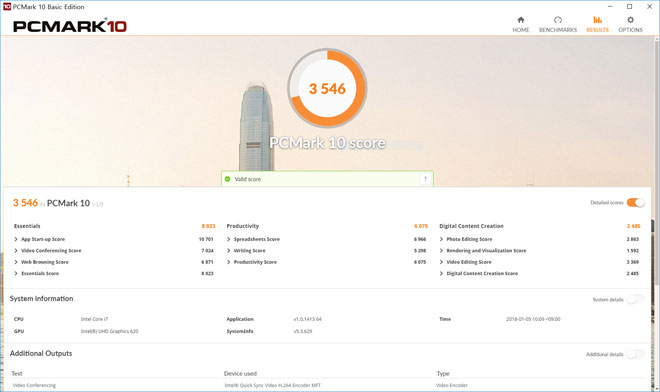This screenshot has height=392, width=660.
Task: Click the PCMark 10 app icon in the title bar
Action: pos(7,6)
